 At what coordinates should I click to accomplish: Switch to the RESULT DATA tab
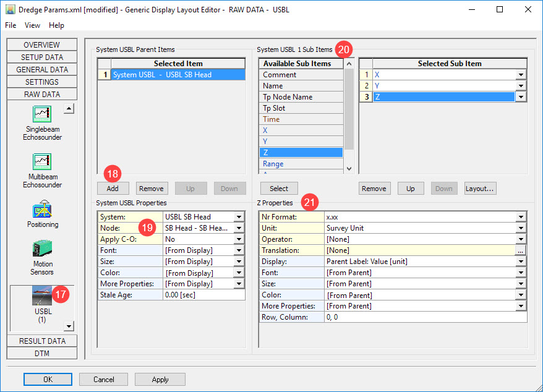(42, 341)
